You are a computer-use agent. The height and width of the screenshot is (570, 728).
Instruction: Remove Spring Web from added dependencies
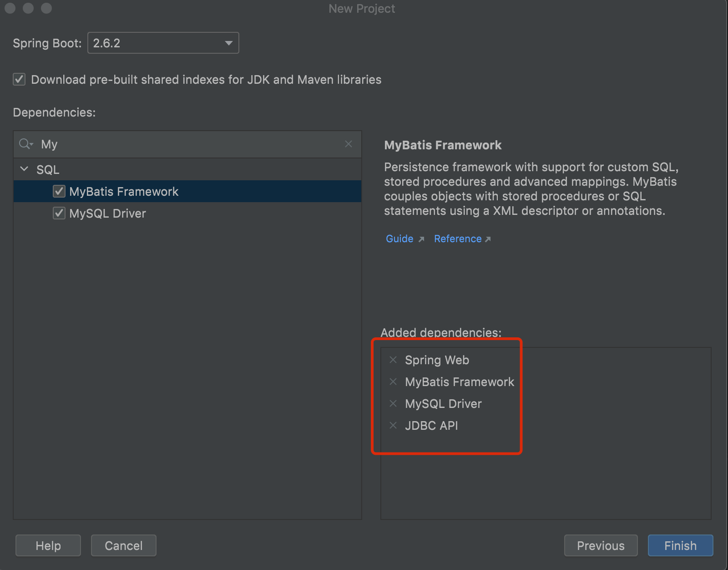tap(393, 360)
